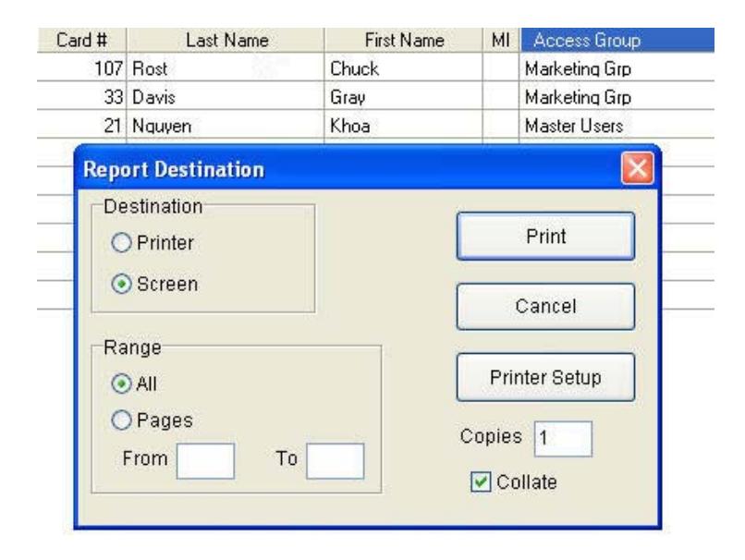Click the Copies input field

click(564, 439)
